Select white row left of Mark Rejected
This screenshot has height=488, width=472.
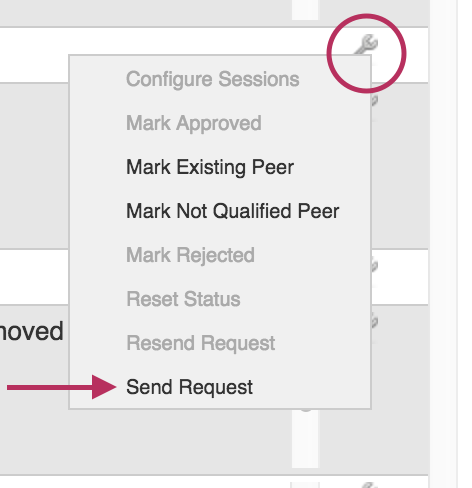coord(34,277)
